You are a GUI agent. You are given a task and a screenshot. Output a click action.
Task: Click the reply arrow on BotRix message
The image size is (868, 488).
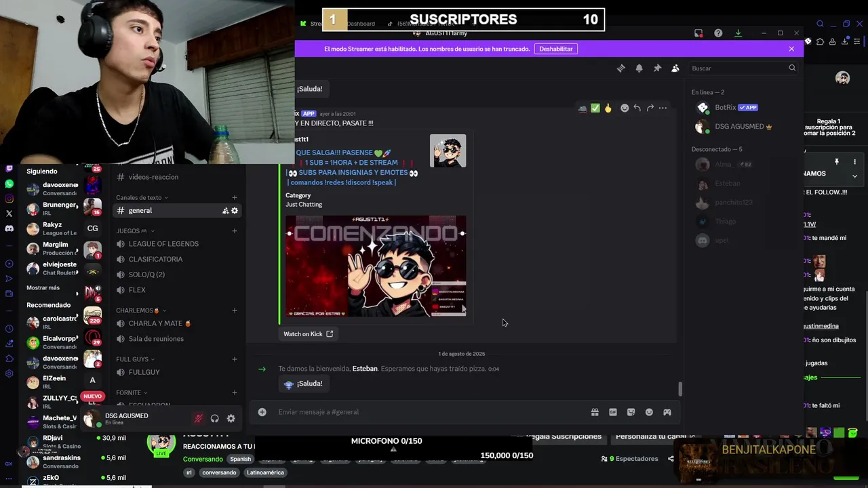[637, 108]
